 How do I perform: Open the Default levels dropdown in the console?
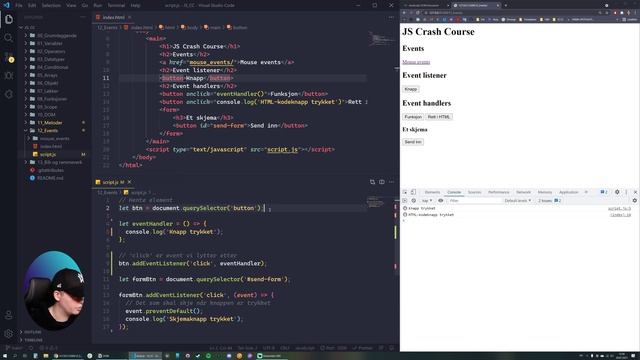click(518, 200)
